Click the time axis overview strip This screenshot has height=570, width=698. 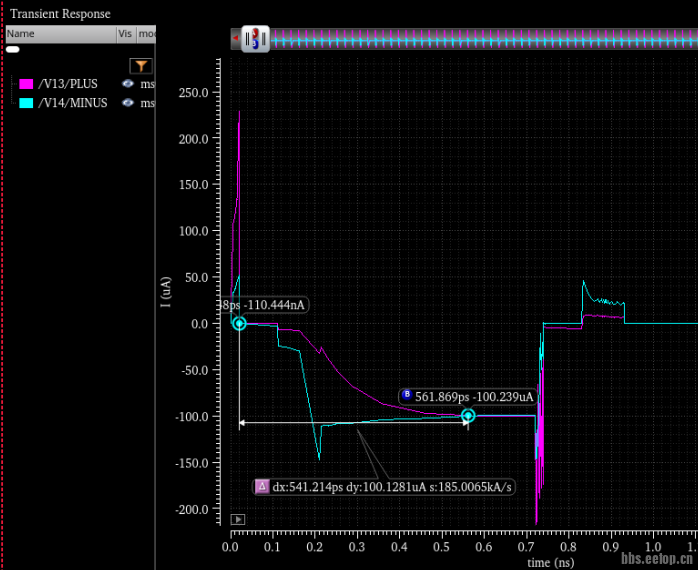[x=480, y=38]
